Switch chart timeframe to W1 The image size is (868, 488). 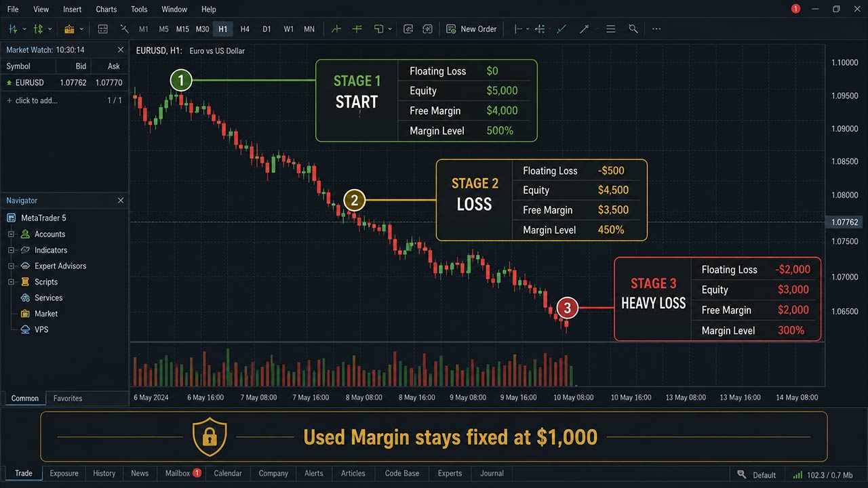click(289, 29)
